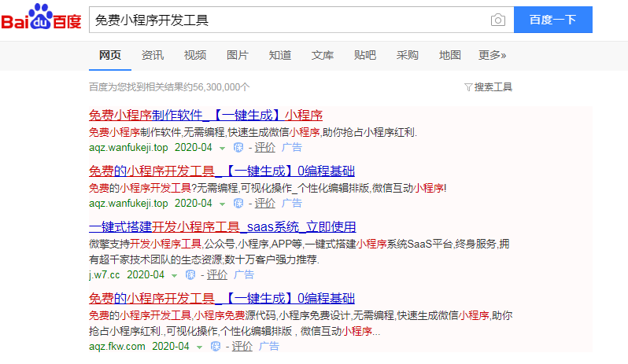Click the 百度一下 search button
Screen dimensions: 628x364
coord(553,20)
